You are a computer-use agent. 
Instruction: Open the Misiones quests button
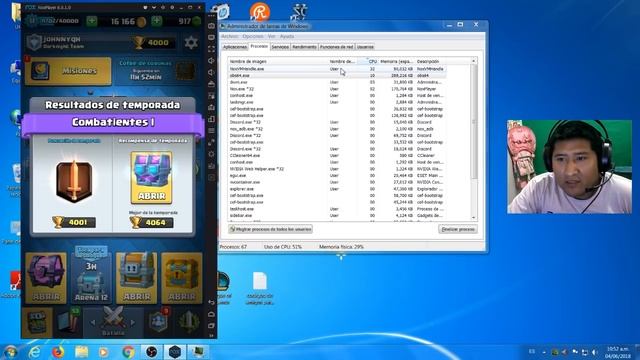68,71
